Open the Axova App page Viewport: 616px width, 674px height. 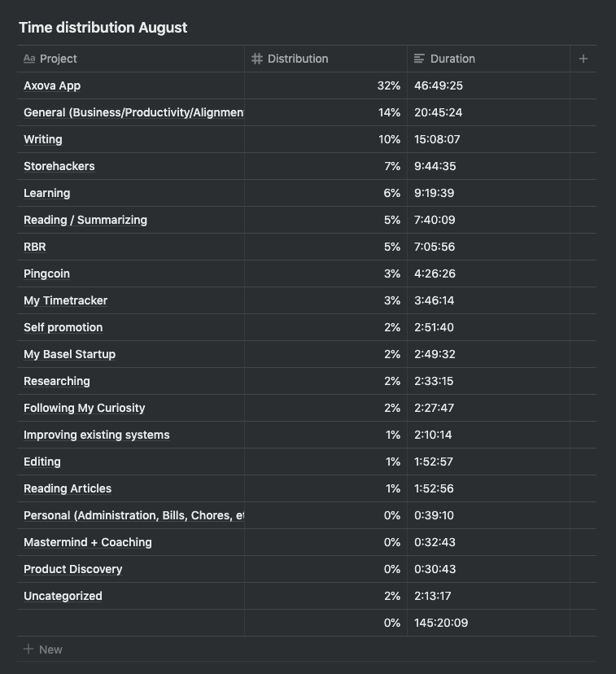coord(52,85)
